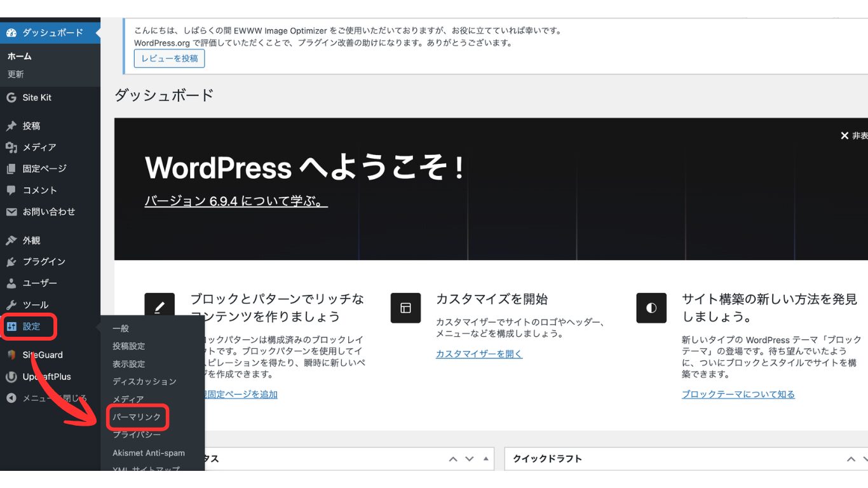Click the Dashboard gauge icon in sidebar
Viewport: 868px width, 488px height.
(11, 32)
